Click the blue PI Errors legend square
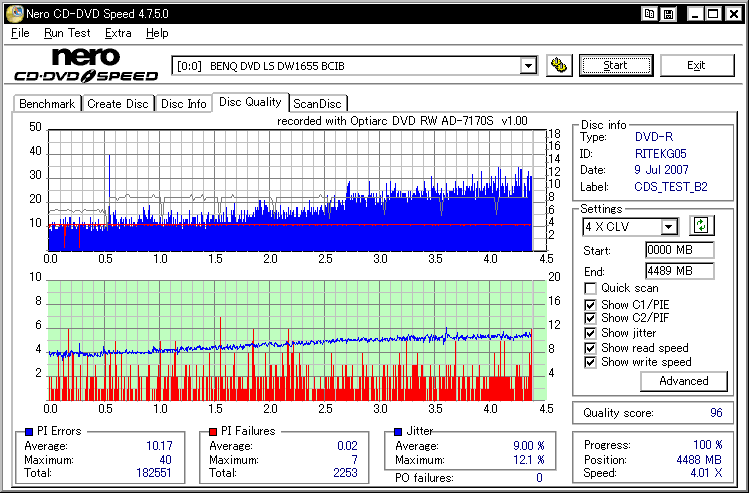This screenshot has width=749, height=493. [27, 431]
